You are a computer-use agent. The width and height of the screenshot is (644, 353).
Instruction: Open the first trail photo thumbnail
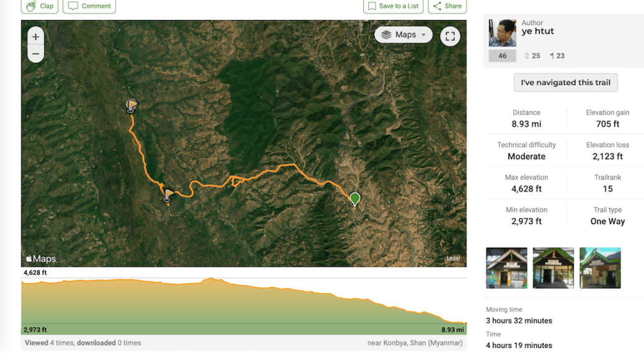click(507, 268)
